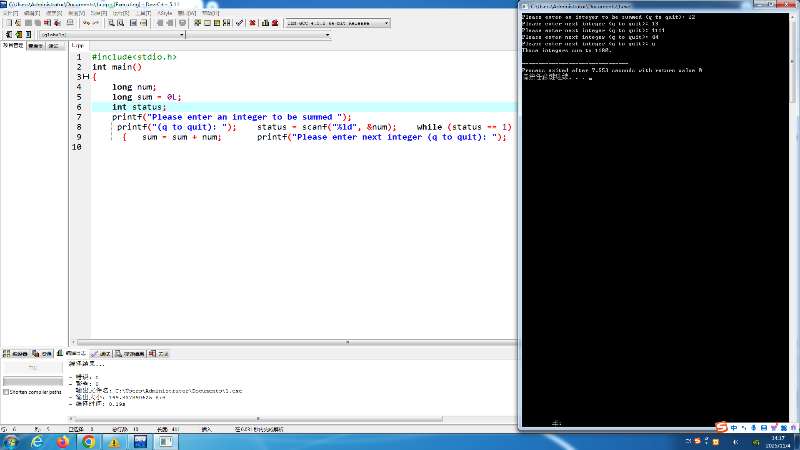
Task: Switch to the 1.cpp editor tab
Action: coord(78,45)
